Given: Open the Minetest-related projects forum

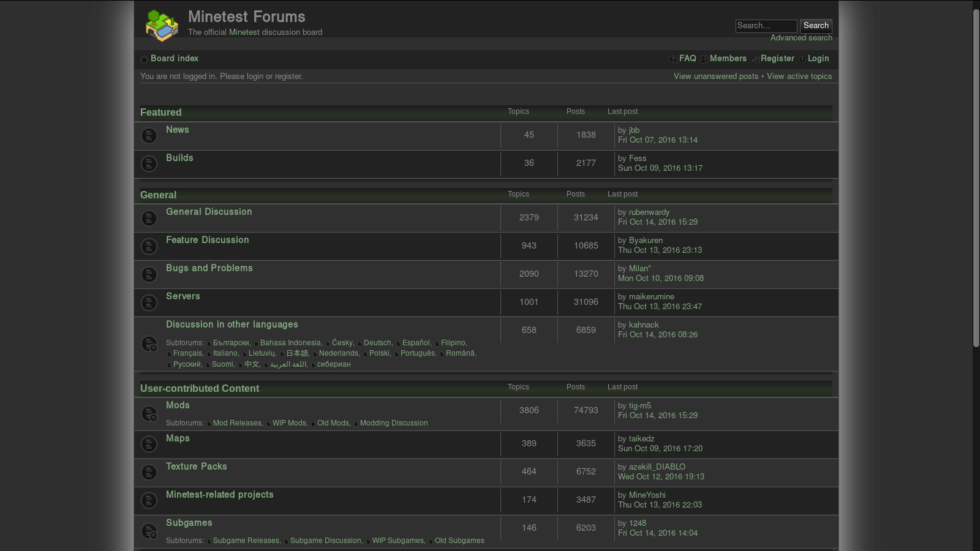Looking at the screenshot, I should [x=220, y=495].
